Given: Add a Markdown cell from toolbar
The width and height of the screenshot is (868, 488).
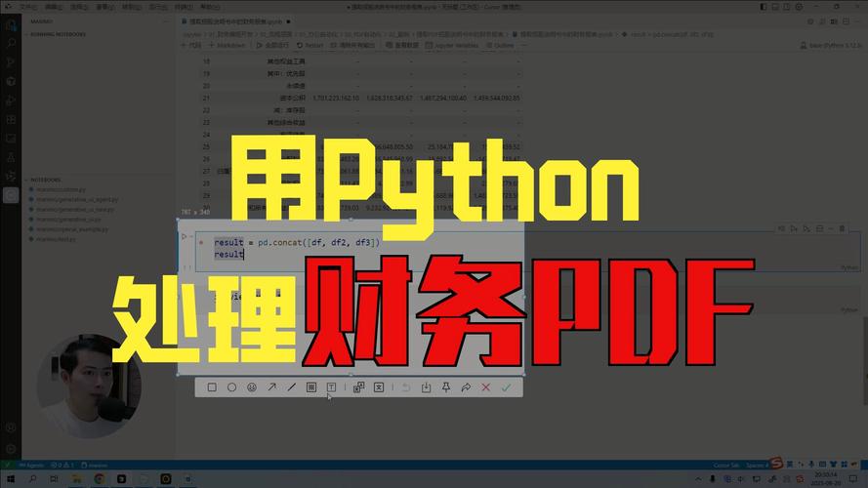Looking at the screenshot, I should pos(227,45).
